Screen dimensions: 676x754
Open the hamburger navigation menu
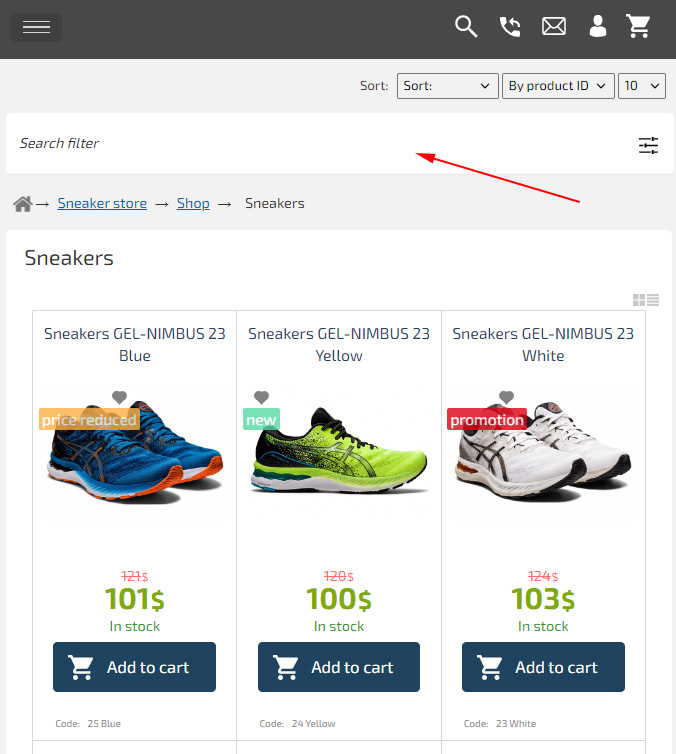coord(36,27)
